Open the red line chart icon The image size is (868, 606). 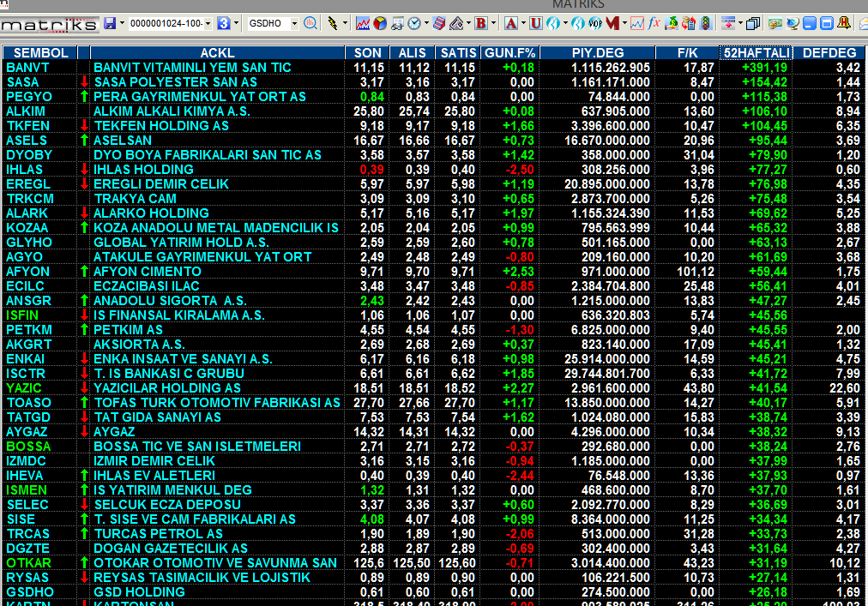pos(363,23)
